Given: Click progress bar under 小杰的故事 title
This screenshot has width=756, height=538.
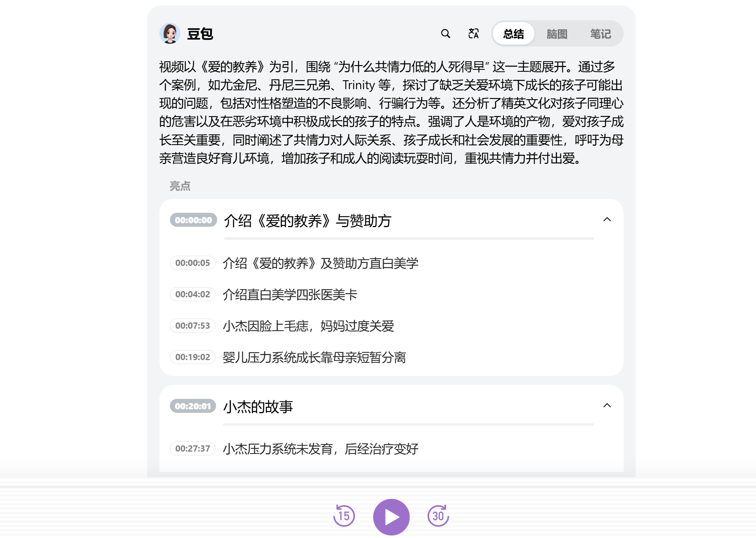Looking at the screenshot, I should tap(408, 424).
